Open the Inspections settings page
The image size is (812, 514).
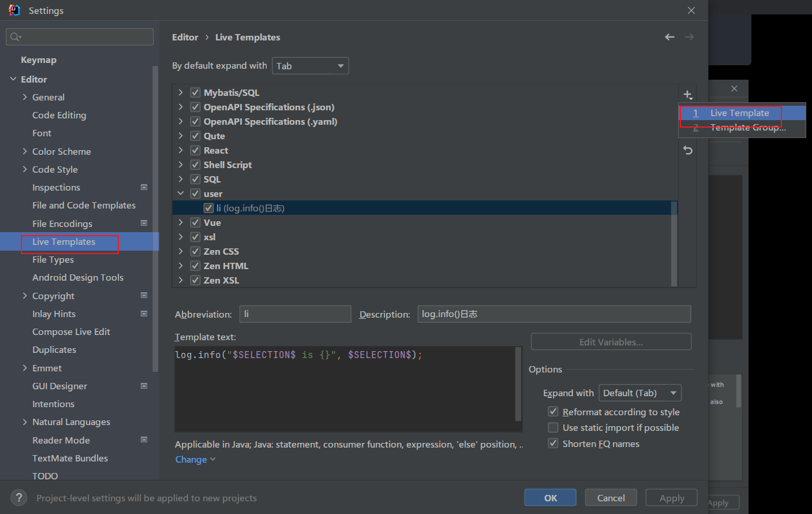coord(56,188)
